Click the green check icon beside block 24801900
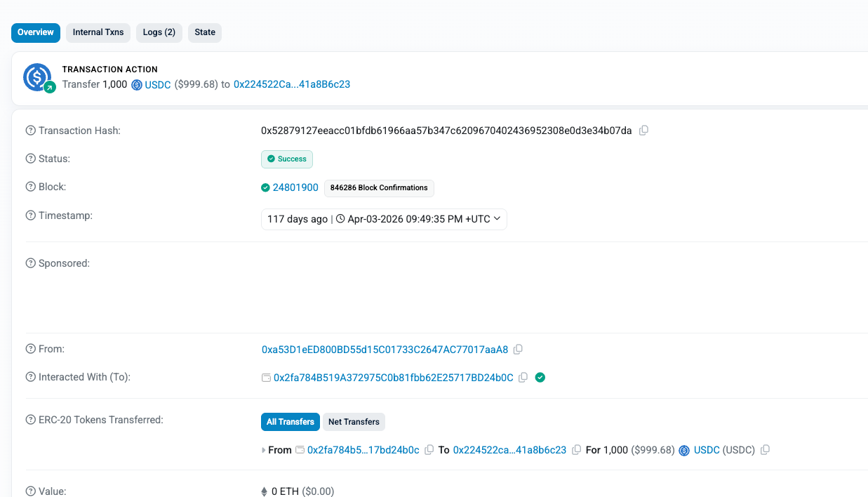The height and width of the screenshot is (497, 868). click(x=265, y=187)
